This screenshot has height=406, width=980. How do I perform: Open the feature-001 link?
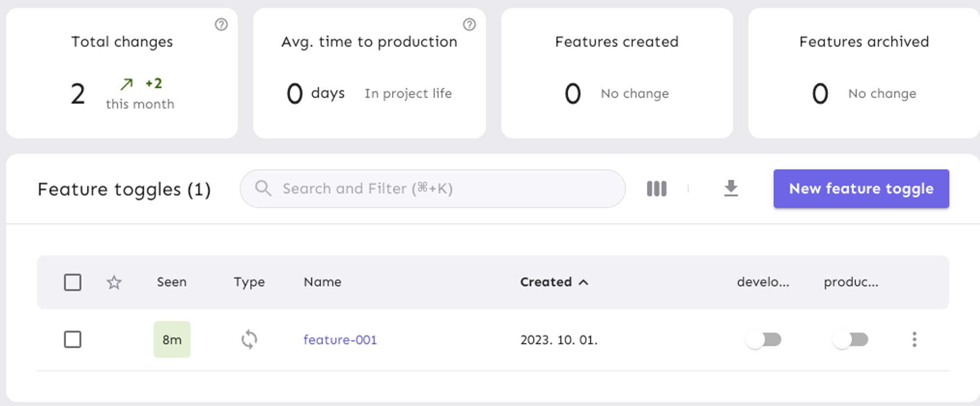click(340, 340)
